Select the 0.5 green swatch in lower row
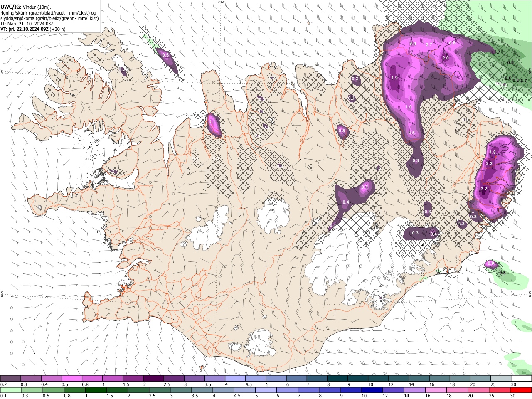Screen dimensions: 532x399 (x=53, y=390)
